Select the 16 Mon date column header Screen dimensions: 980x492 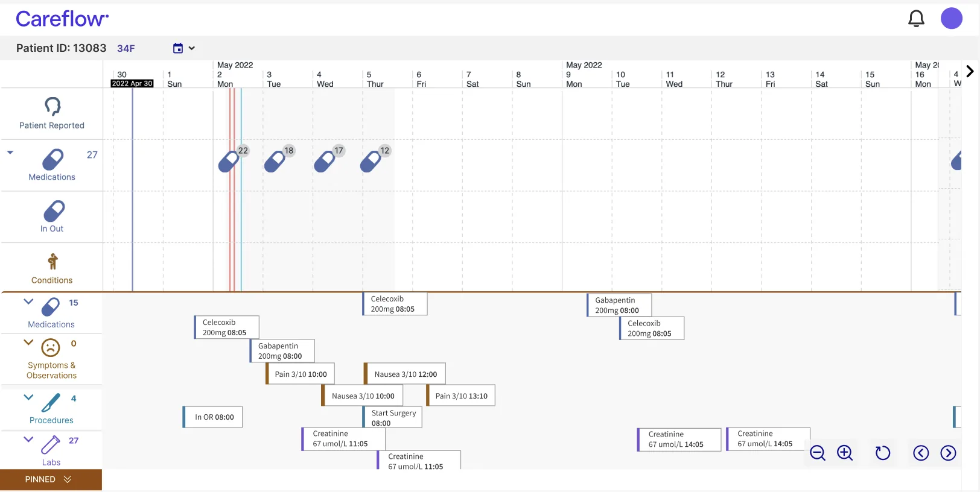click(x=923, y=79)
